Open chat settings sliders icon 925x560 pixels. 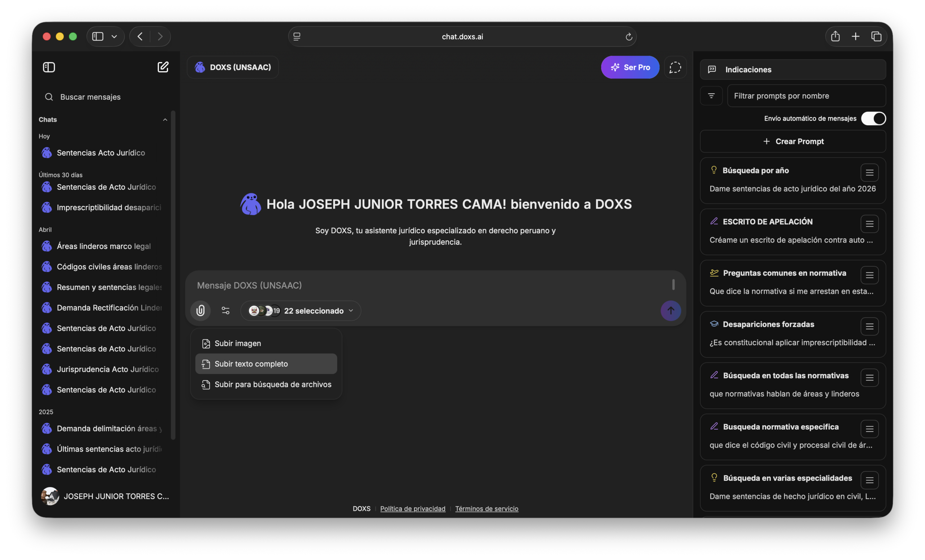click(225, 310)
